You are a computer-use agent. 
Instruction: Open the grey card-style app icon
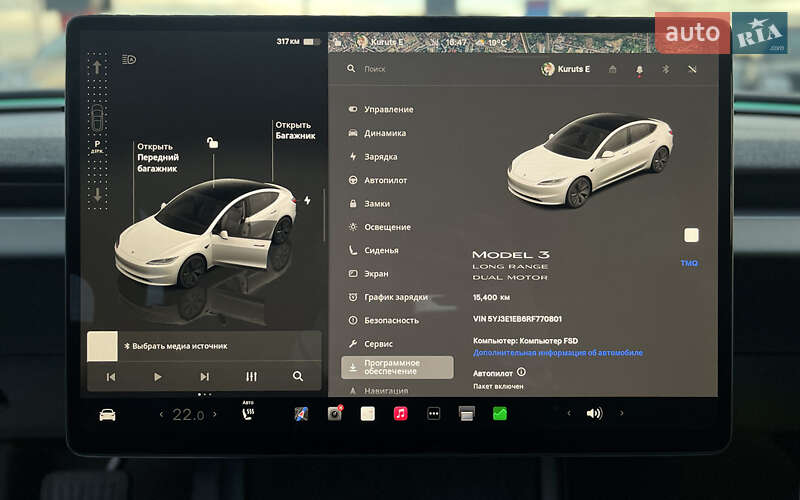(467, 414)
